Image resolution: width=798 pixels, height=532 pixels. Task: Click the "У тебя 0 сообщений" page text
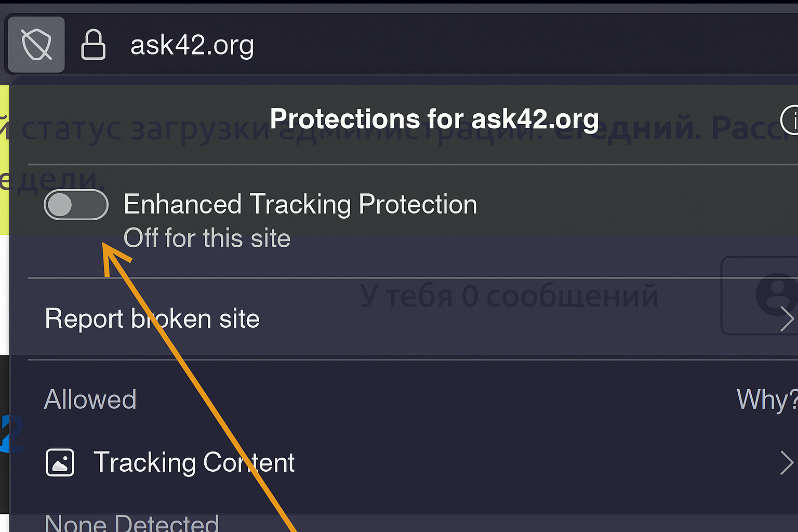(509, 296)
